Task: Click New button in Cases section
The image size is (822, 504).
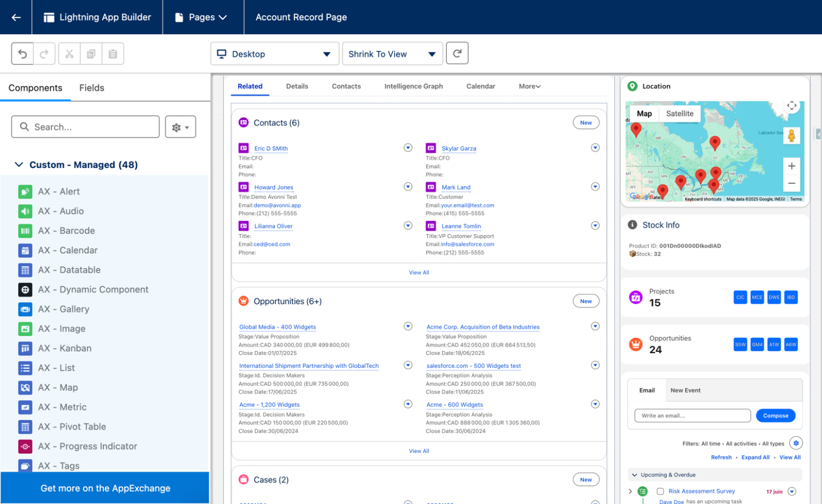Action: coord(586,480)
